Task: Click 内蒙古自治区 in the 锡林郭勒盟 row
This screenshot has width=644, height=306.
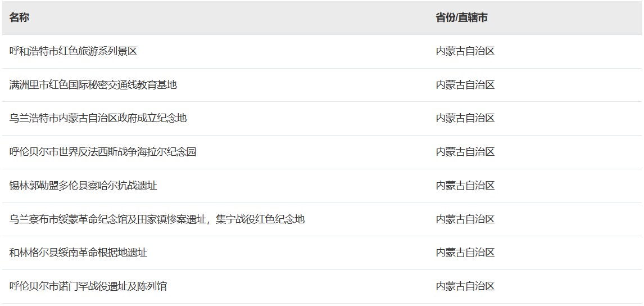Action: pos(465,186)
